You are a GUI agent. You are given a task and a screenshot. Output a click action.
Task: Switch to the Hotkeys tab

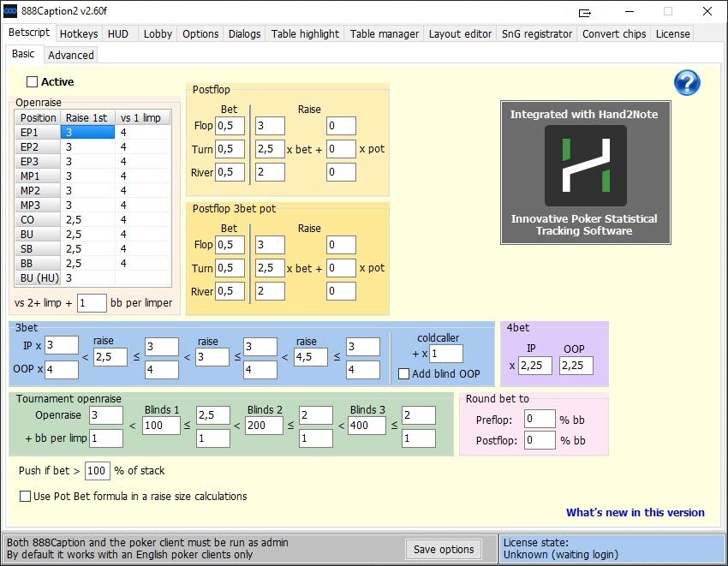coord(79,34)
